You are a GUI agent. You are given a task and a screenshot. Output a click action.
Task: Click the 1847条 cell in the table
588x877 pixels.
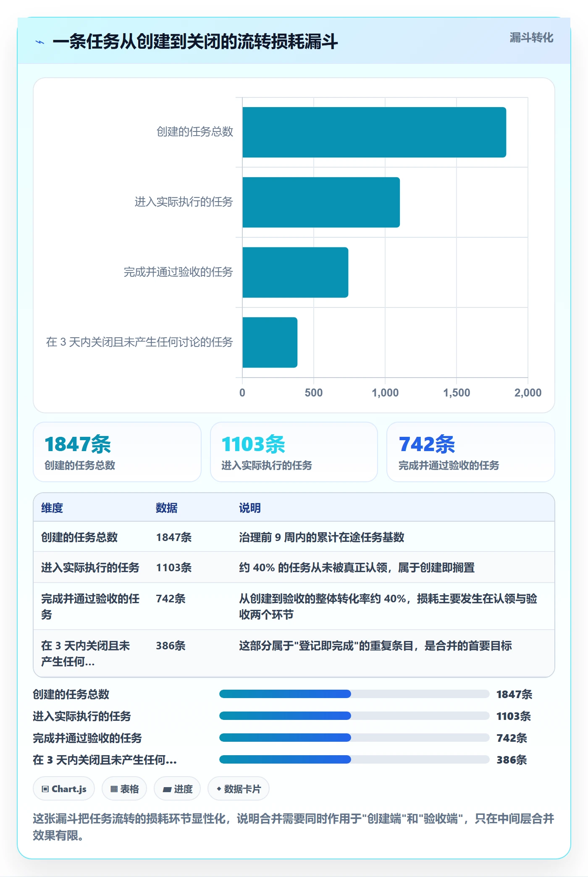(174, 537)
